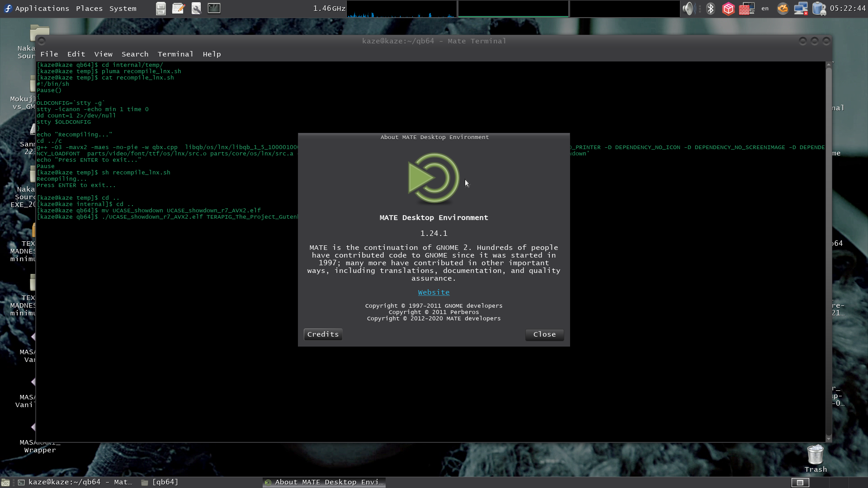
Task: Click the CPU frequency 1.46 GHz monitor
Action: coord(329,8)
